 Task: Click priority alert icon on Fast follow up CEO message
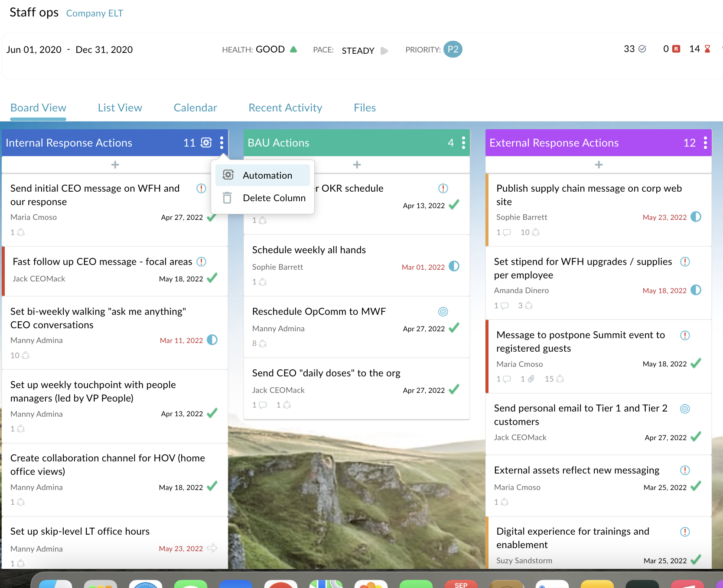(201, 261)
